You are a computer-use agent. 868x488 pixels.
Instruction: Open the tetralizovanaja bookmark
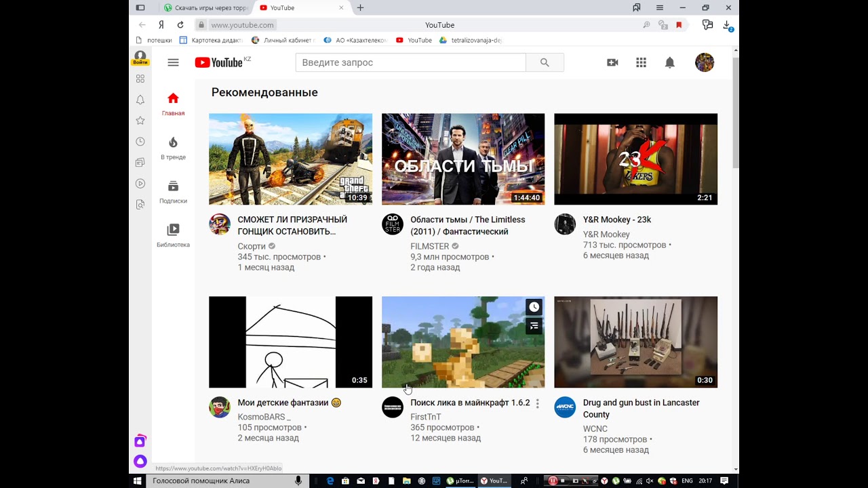pos(471,40)
